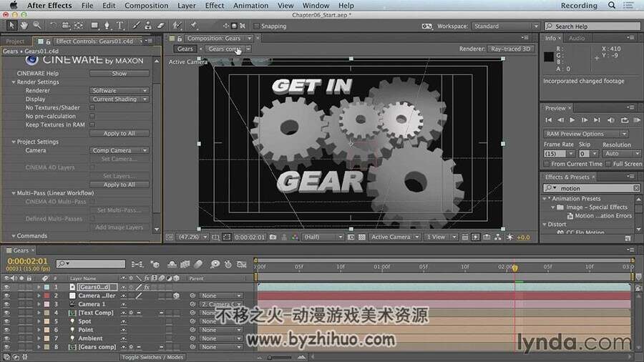Enable motion blur button in timeline
644x362 pixels.
(x=198, y=264)
